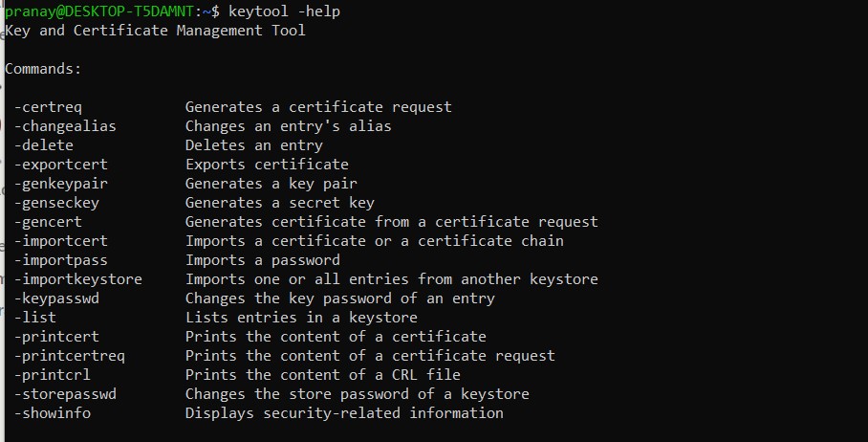Click the -delete command name
Image resolution: width=868 pixels, height=442 pixels.
(x=43, y=145)
